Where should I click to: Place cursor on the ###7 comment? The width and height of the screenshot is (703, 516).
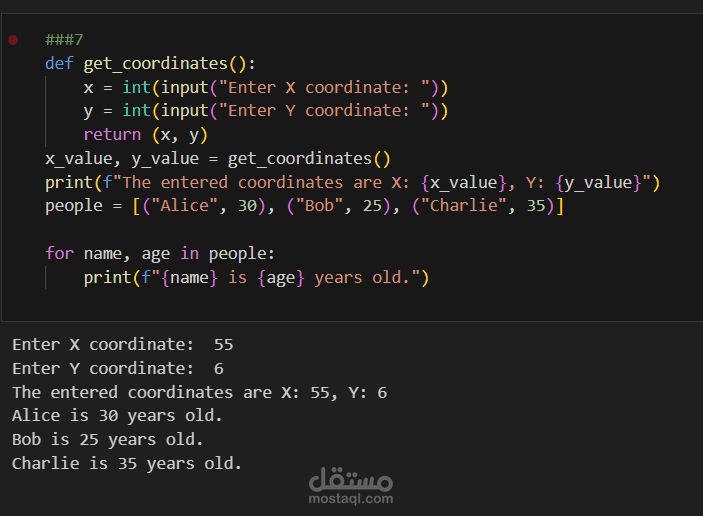64,39
